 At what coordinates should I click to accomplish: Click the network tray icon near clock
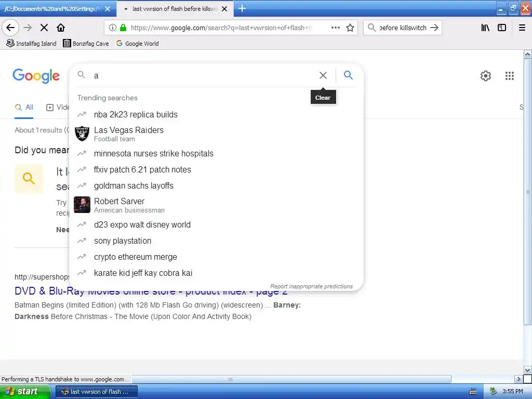[x=494, y=392]
